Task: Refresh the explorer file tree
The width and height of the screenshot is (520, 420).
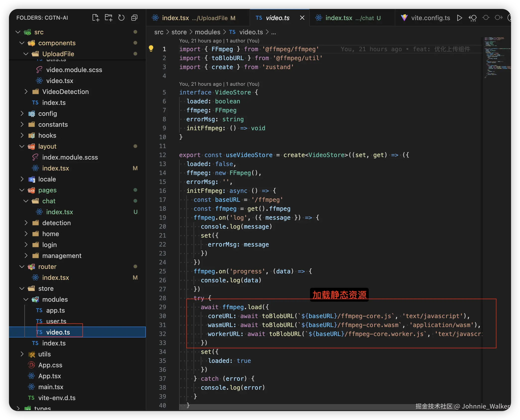Action: [121, 18]
